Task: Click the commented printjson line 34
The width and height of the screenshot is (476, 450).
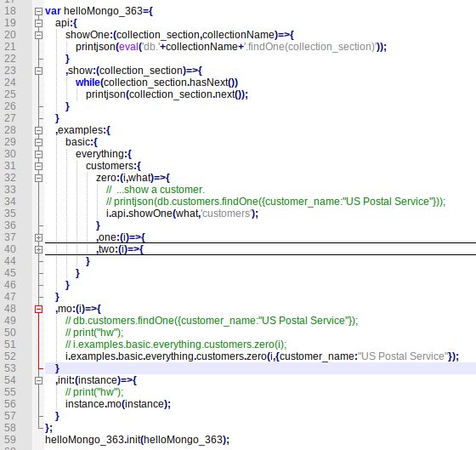Action: (276, 202)
